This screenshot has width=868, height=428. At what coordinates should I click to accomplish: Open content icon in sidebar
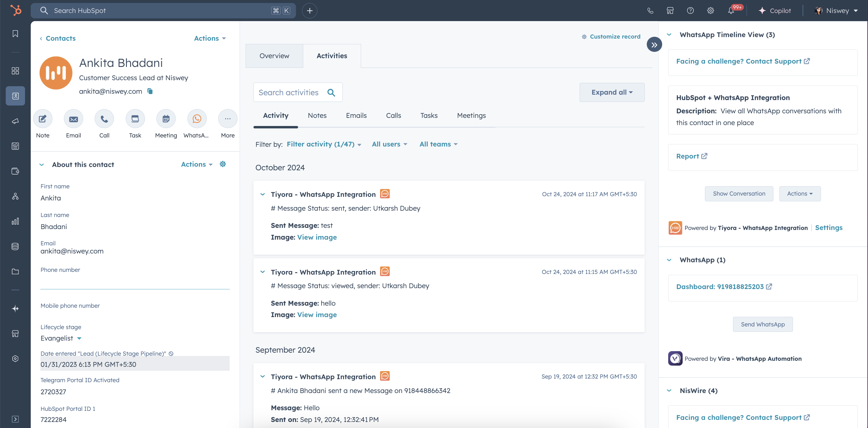click(15, 146)
